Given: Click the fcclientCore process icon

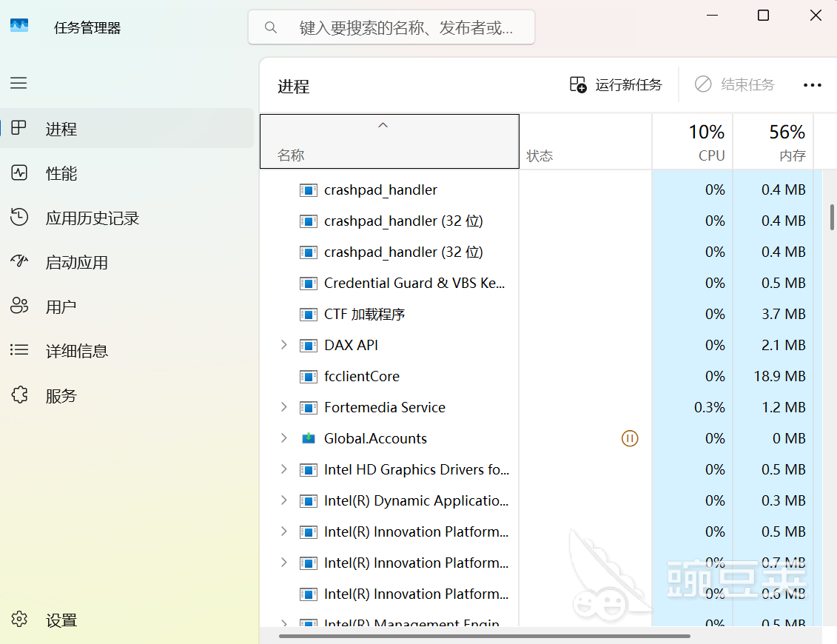Looking at the screenshot, I should point(309,377).
